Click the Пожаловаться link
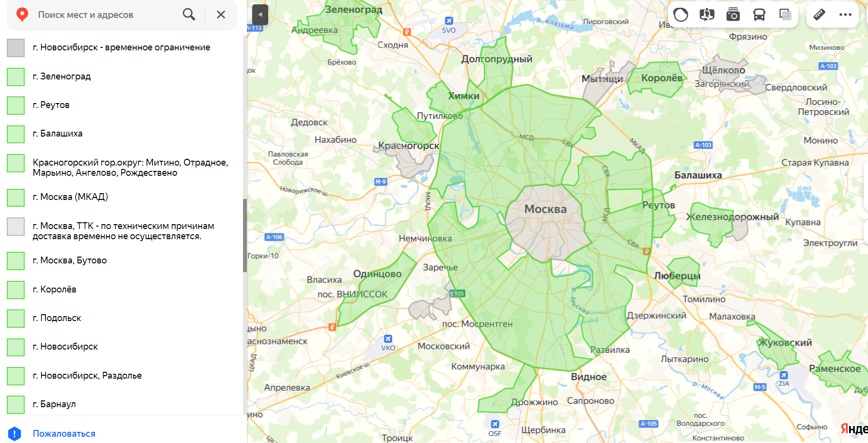 (64, 434)
